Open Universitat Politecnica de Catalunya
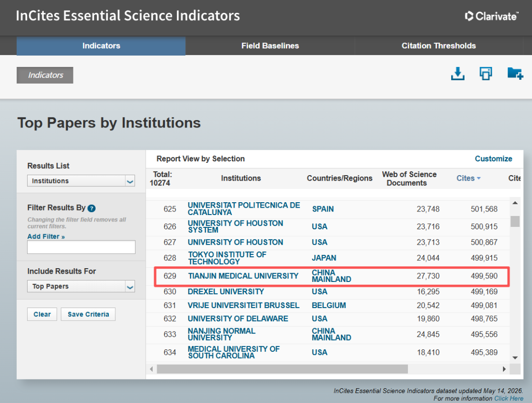This screenshot has width=532, height=403. coord(244,209)
